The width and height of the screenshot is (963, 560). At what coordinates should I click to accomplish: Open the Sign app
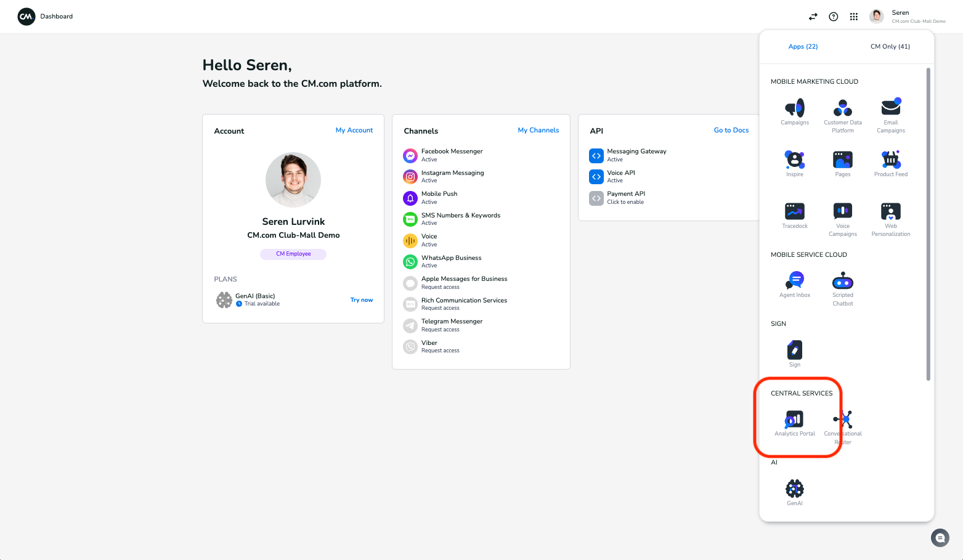click(x=794, y=351)
